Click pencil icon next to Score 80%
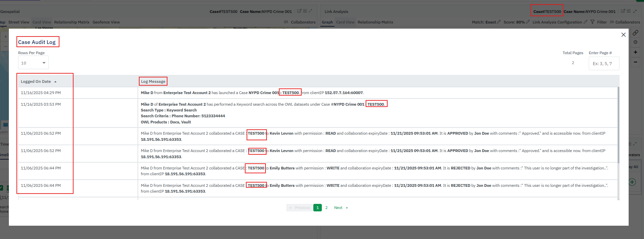644x239 pixels. (528, 22)
